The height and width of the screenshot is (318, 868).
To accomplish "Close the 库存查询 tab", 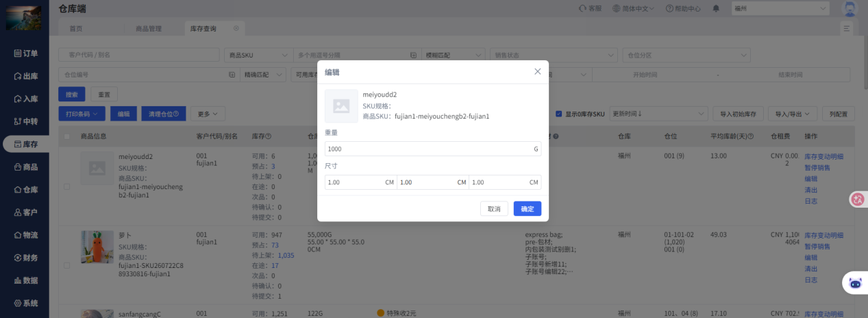I will pyautogui.click(x=236, y=29).
